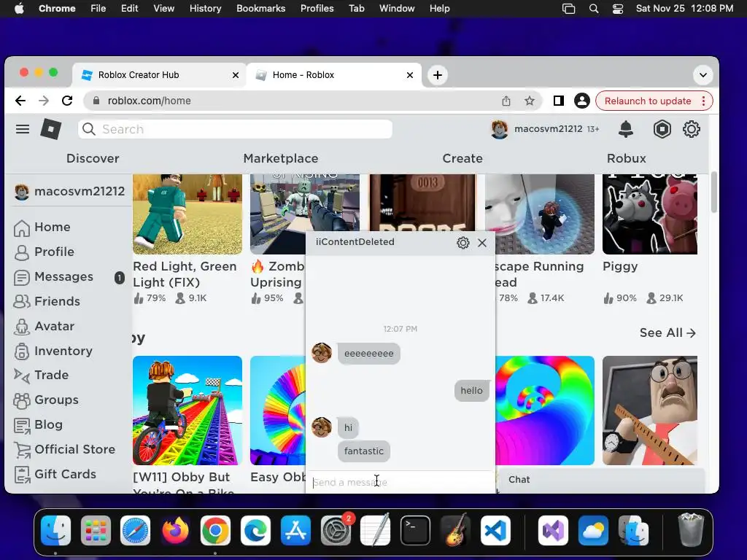This screenshot has width=747, height=560.
Task: Click the 'hello' chat message
Action: [x=472, y=391]
